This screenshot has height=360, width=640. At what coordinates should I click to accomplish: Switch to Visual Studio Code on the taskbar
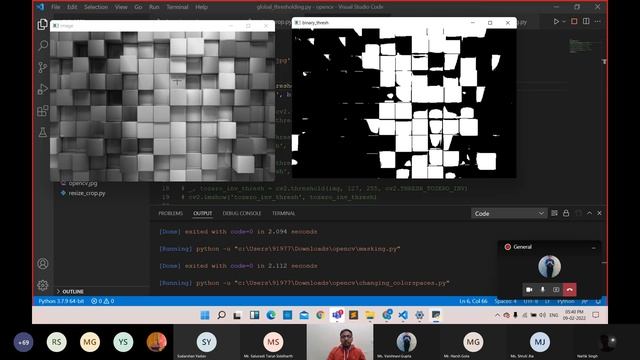[403, 315]
